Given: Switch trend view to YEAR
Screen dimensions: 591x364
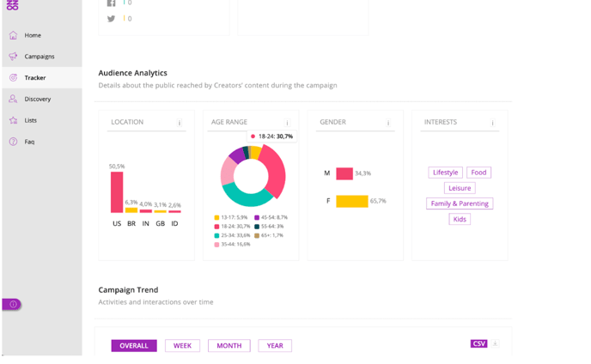Looking at the screenshot, I should pos(275,346).
